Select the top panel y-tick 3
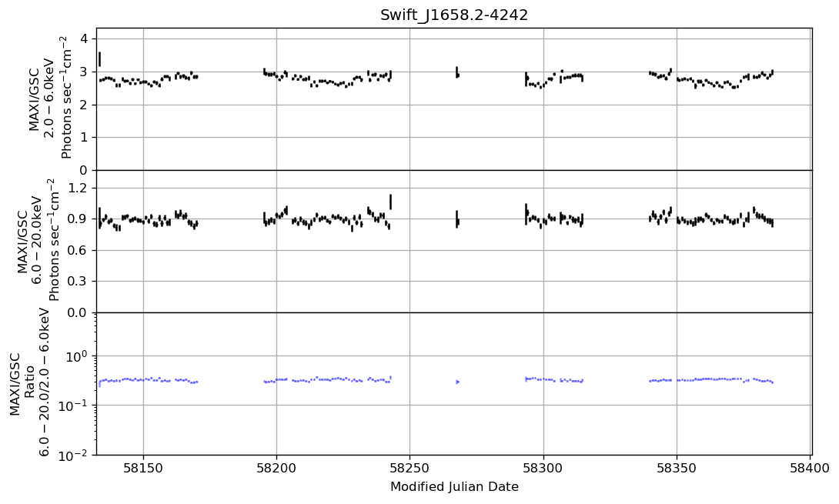 tap(85, 72)
